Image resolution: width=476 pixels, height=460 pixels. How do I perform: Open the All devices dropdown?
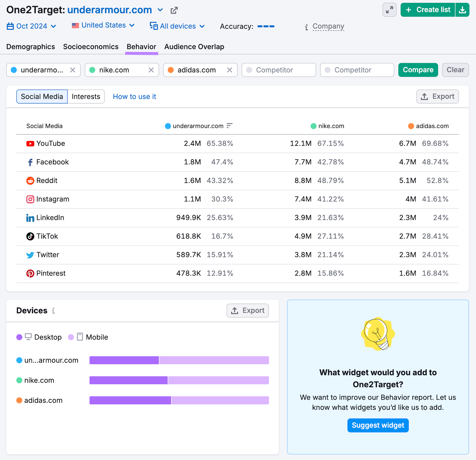(x=177, y=26)
